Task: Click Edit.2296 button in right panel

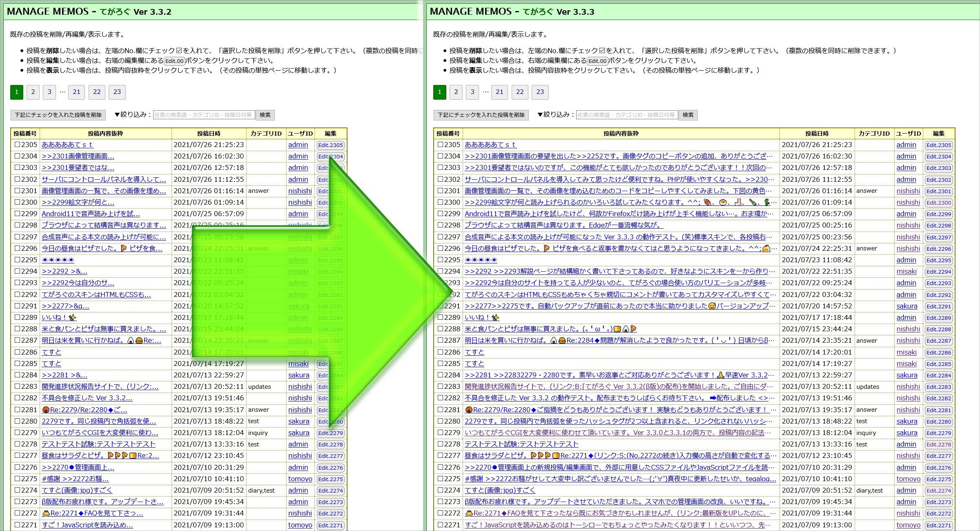Action: 939,249
